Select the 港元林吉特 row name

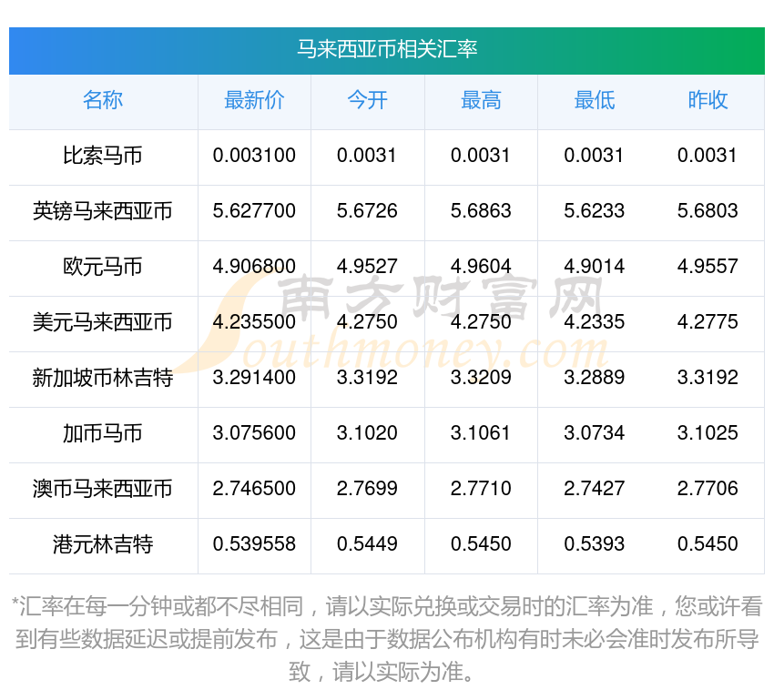click(103, 544)
